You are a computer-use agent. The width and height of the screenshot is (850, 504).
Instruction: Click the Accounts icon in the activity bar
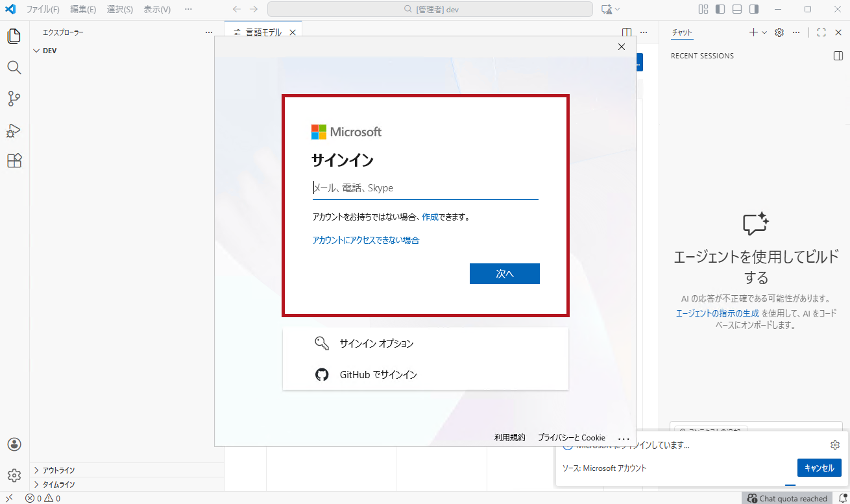(14, 444)
